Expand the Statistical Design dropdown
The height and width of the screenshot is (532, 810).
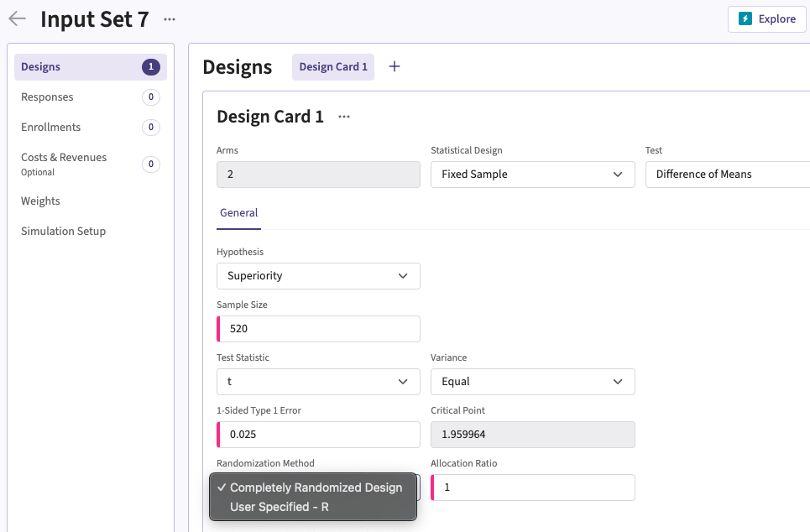click(532, 175)
